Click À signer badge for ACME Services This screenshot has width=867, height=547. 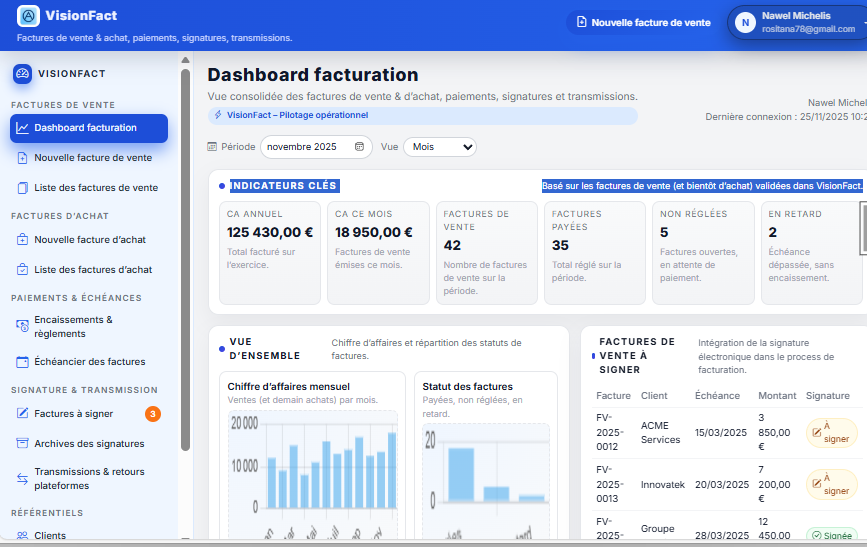(831, 432)
